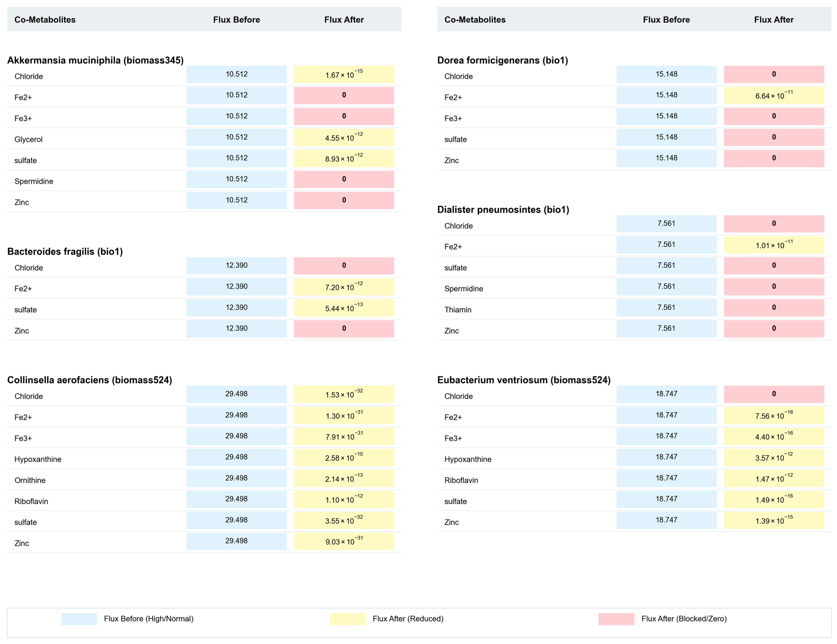Click the Eubacterium ventriosum group heading
837x644 pixels.
point(524,380)
